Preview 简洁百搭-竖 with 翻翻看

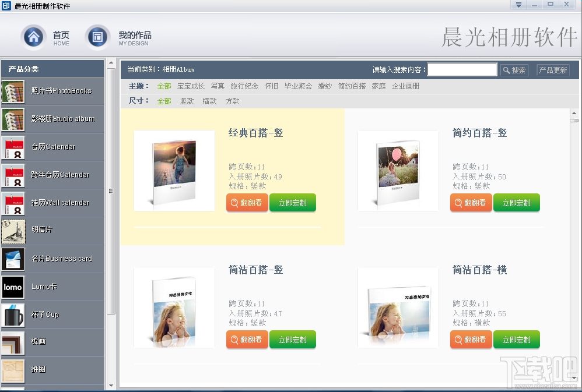coord(247,340)
